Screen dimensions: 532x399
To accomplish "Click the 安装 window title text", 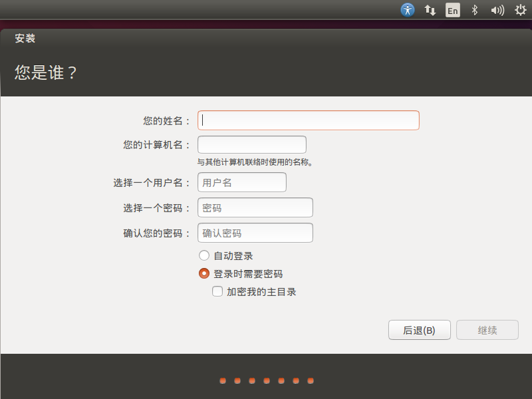I will tap(25, 39).
